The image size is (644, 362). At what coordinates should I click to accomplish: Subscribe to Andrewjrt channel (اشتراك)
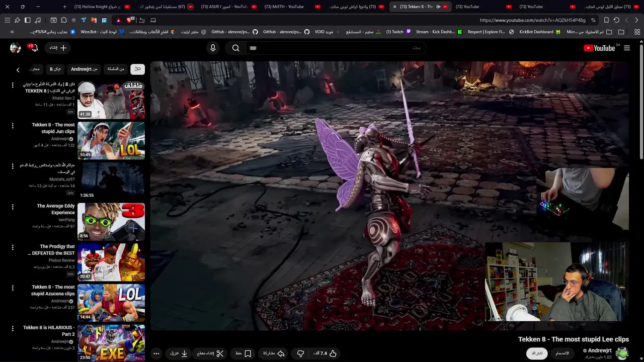tap(537, 353)
